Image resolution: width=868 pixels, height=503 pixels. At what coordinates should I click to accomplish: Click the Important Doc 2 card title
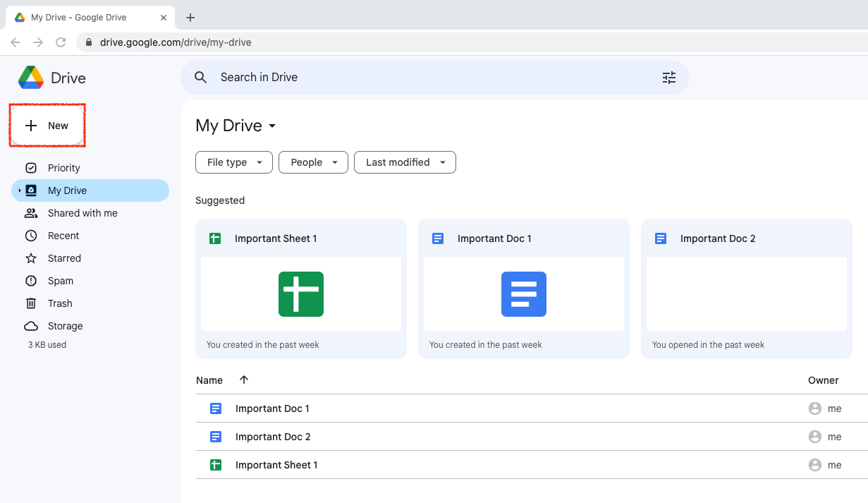[718, 238]
